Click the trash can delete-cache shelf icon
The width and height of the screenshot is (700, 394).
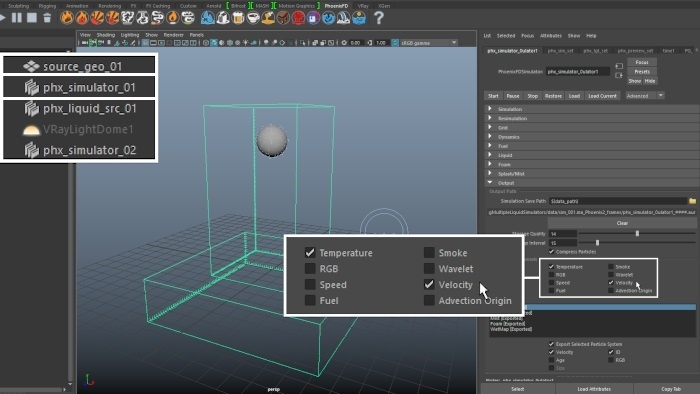[47, 18]
